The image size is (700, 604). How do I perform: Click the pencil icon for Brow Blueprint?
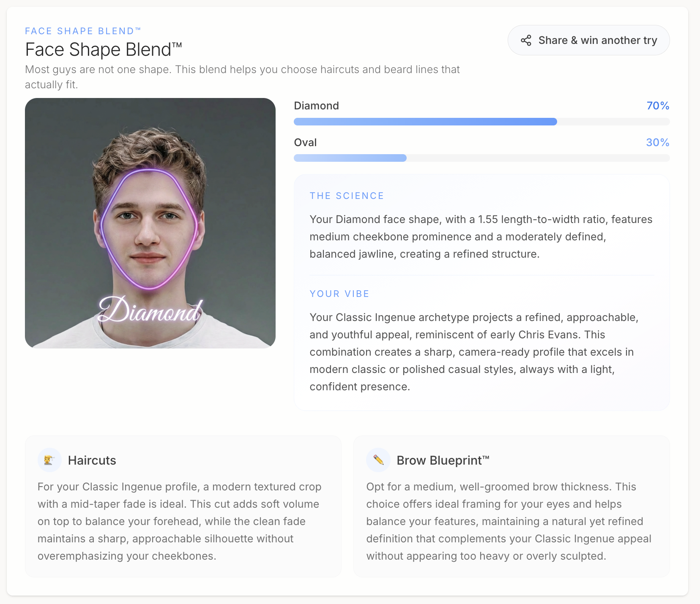[378, 460]
